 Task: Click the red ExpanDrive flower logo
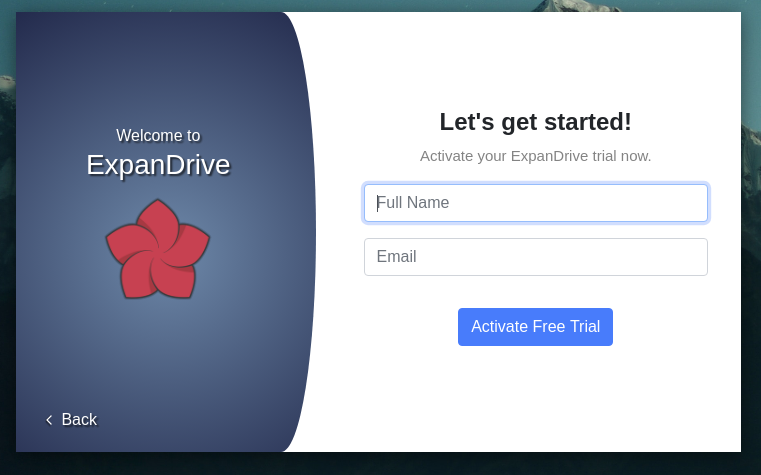coord(158,249)
